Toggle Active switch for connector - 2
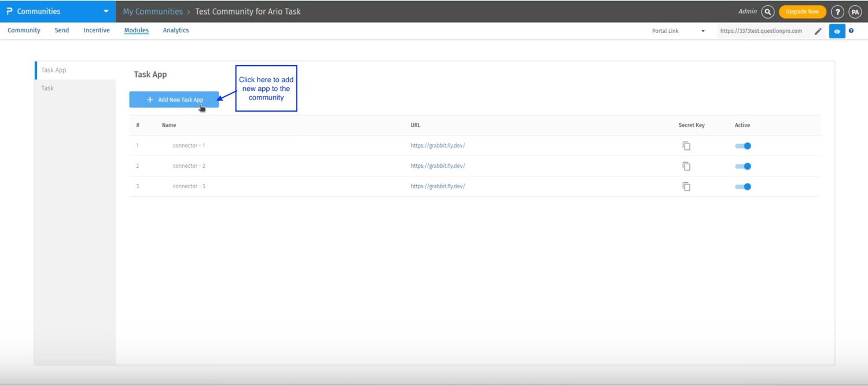Viewport: 868px width, 386px height. 743,166
